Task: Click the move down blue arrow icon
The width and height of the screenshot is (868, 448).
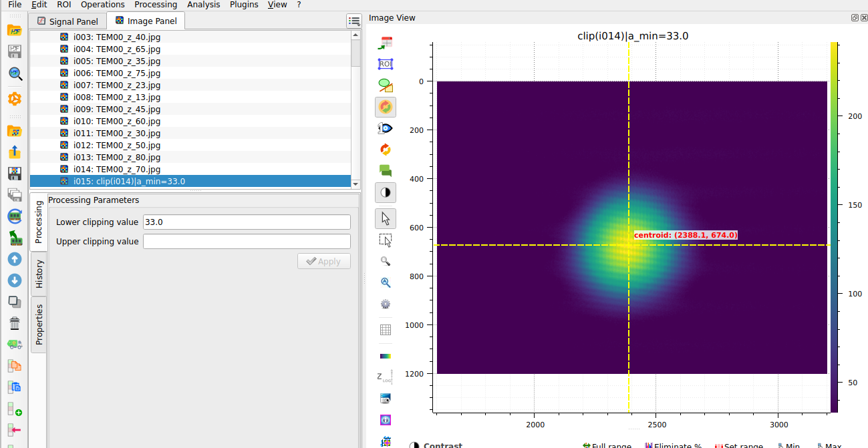Action: click(15, 280)
